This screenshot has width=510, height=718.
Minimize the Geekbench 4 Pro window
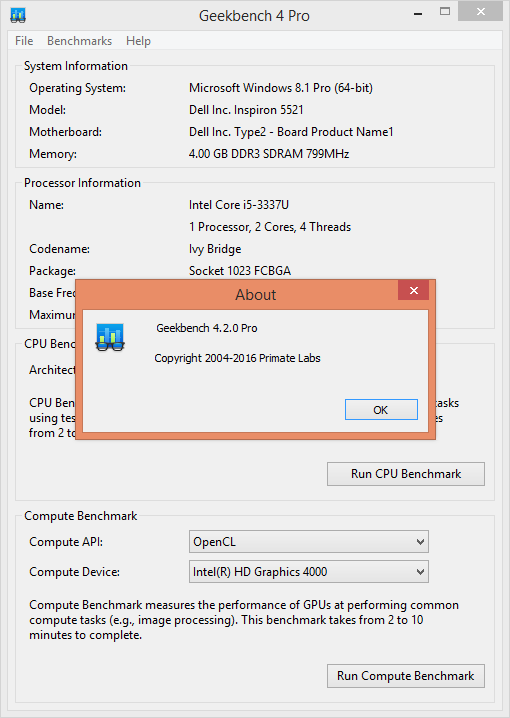click(418, 14)
